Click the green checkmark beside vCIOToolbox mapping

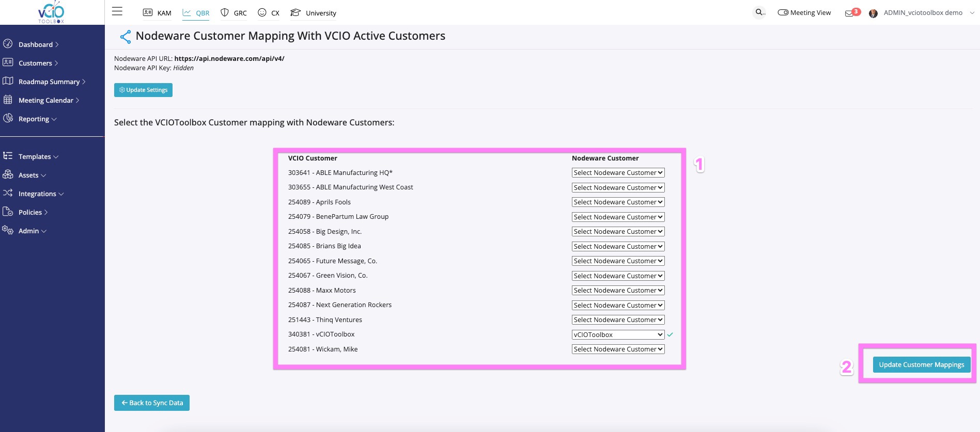670,334
